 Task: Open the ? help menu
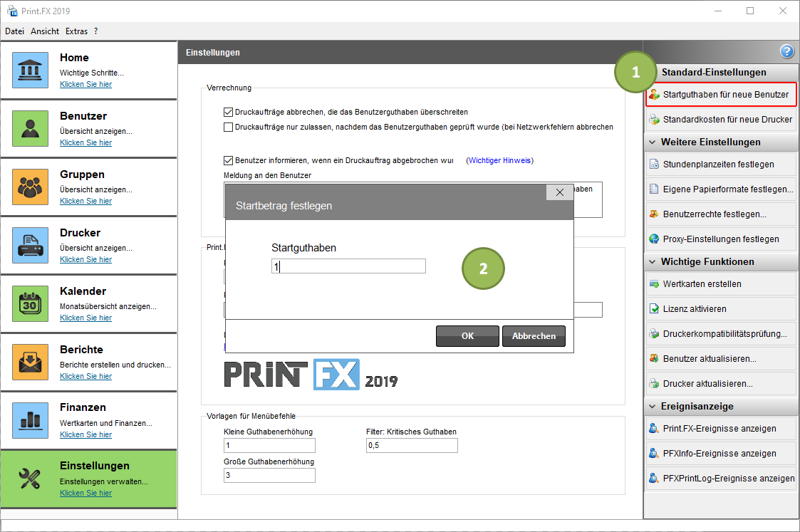pyautogui.click(x=96, y=31)
